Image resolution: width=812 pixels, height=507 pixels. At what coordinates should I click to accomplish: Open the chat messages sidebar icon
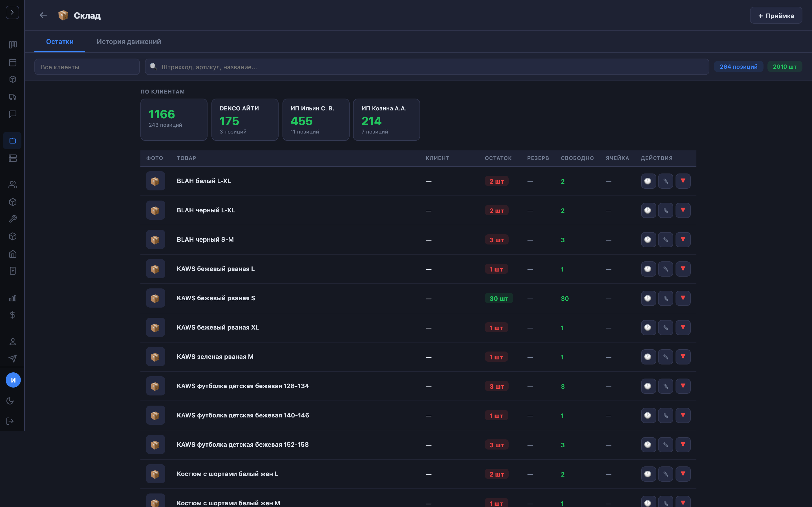(x=13, y=114)
